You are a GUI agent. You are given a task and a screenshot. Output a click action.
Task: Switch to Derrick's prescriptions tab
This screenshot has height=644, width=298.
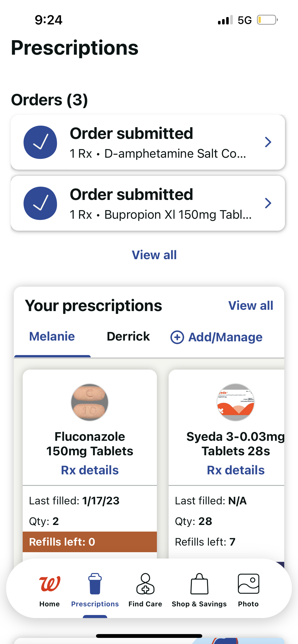[128, 336]
